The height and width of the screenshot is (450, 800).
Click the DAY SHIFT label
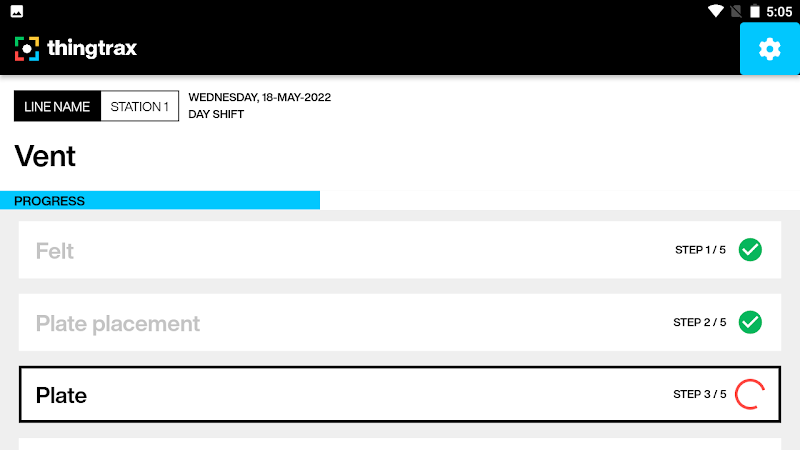pos(216,114)
